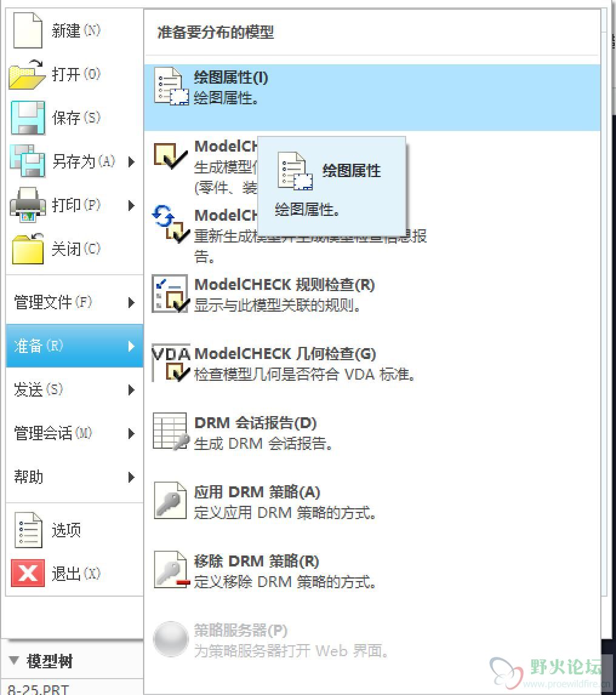Click the Save floppy disk icon

[x=28, y=118]
